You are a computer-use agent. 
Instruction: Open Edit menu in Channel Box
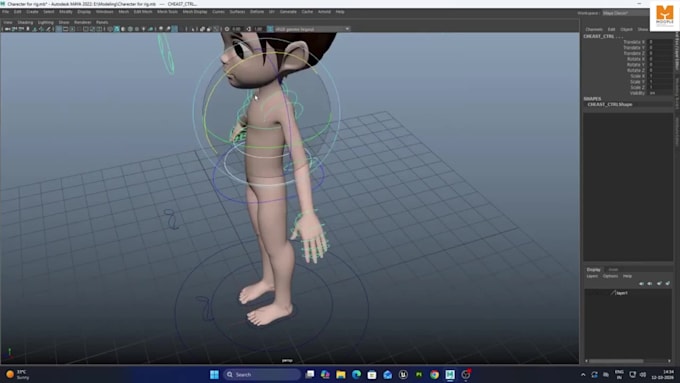[611, 29]
